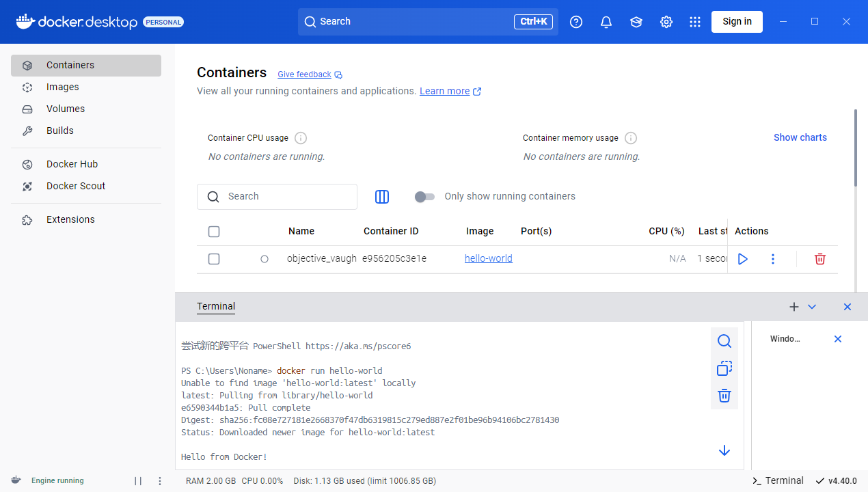Image resolution: width=868 pixels, height=492 pixels.
Task: Click the Extensions puzzle icon in sidebar
Action: (27, 220)
